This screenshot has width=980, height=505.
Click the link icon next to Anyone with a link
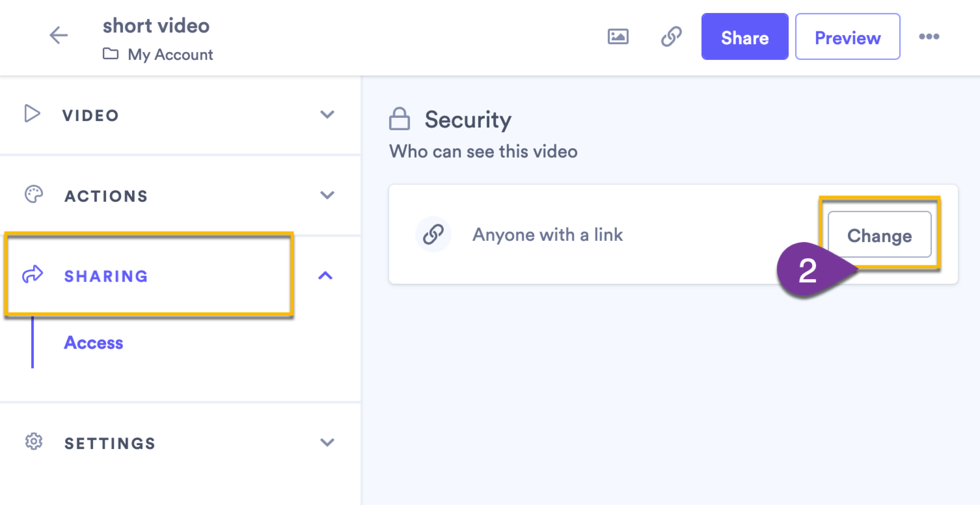point(433,234)
